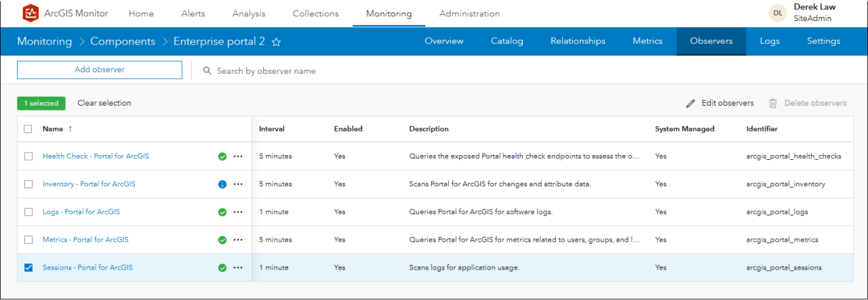The width and height of the screenshot is (868, 300).
Task: Check the Health Check observer row
Action: 28,156
